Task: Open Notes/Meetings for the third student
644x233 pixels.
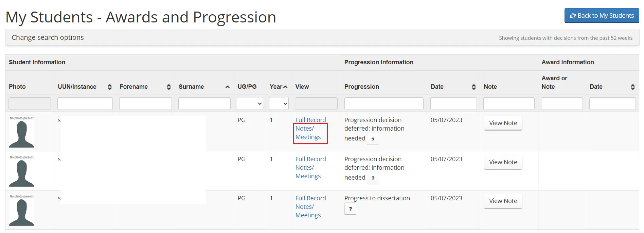Action: tap(308, 211)
